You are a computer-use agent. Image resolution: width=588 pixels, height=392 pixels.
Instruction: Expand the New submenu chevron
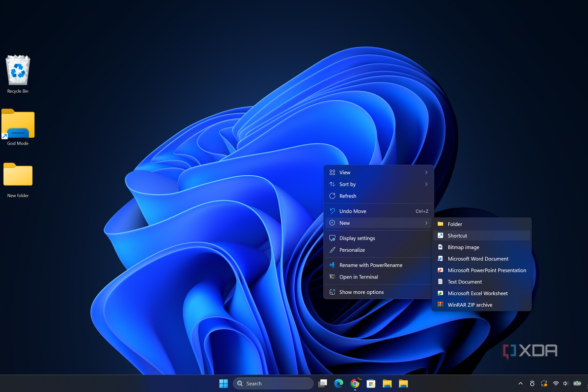426,223
